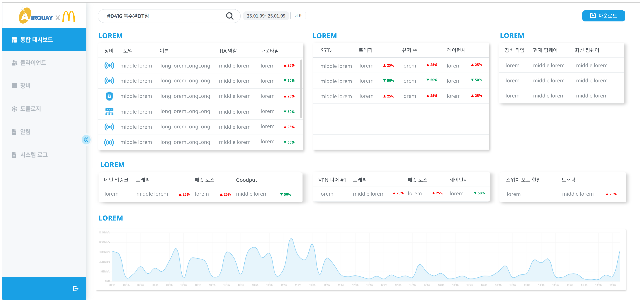Collapse the sidebar with double-chevron button
Image resolution: width=644 pixels, height=306 pixels.
coord(86,140)
